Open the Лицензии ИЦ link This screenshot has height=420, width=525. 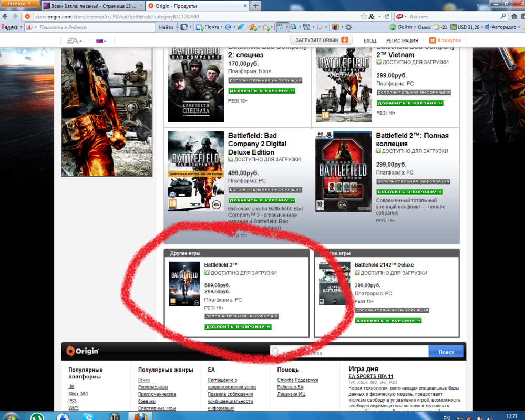coord(291,394)
